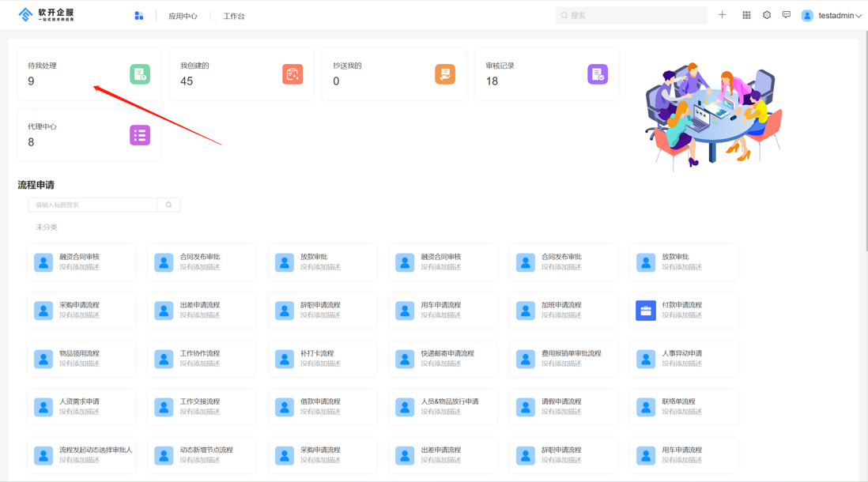The width and height of the screenshot is (868, 482).
Task: Click the orange 抄送我的 icon
Action: pos(445,74)
